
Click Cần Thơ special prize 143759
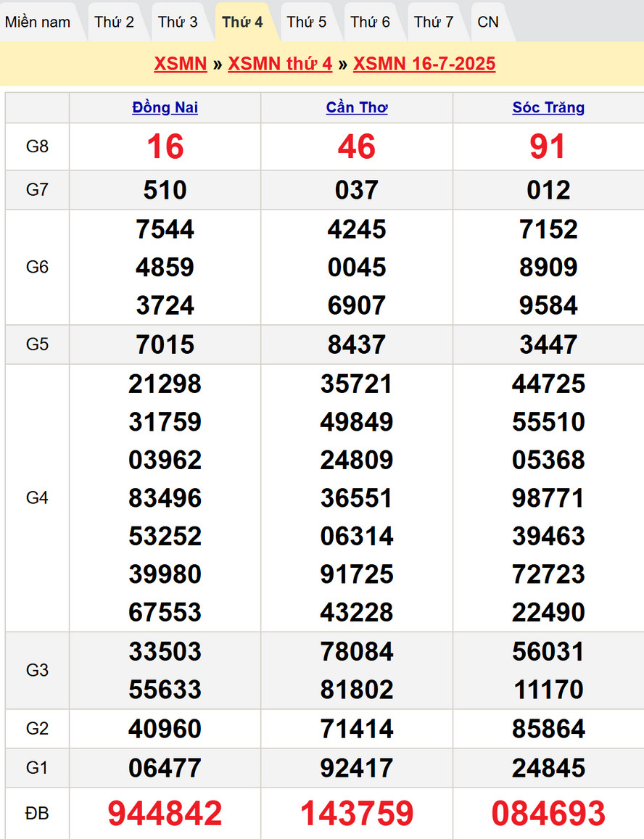(x=357, y=814)
